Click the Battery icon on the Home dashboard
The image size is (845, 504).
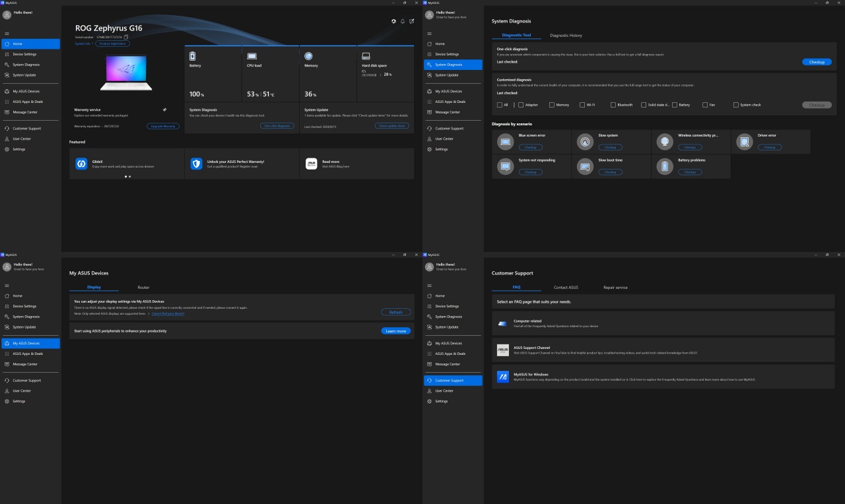tap(193, 56)
